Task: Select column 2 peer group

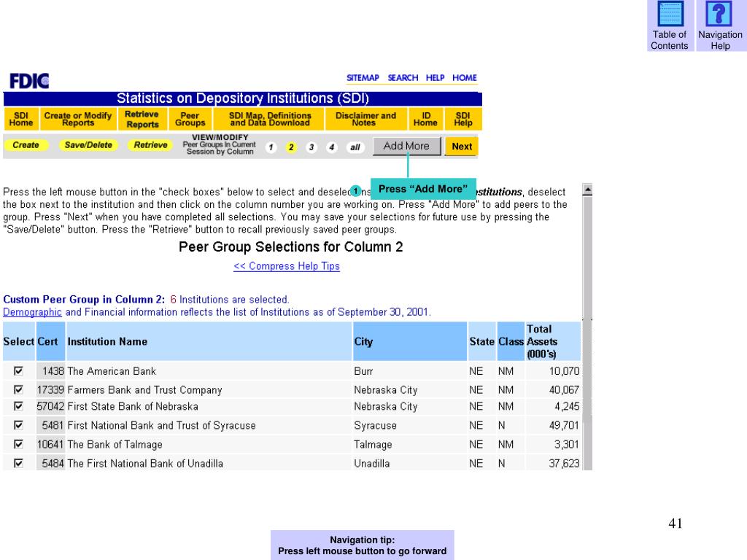Action: [x=290, y=147]
